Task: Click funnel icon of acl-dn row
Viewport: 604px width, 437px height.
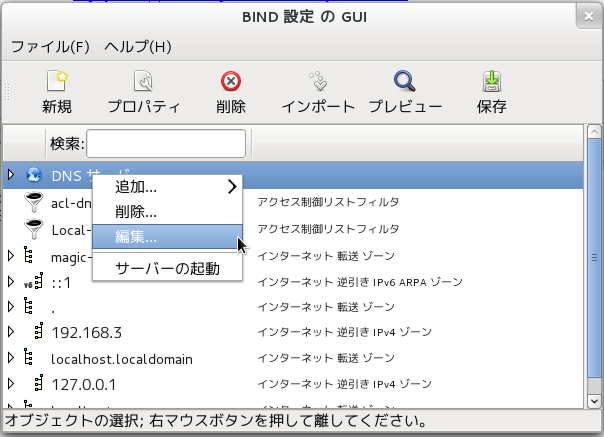Action: coord(34,202)
